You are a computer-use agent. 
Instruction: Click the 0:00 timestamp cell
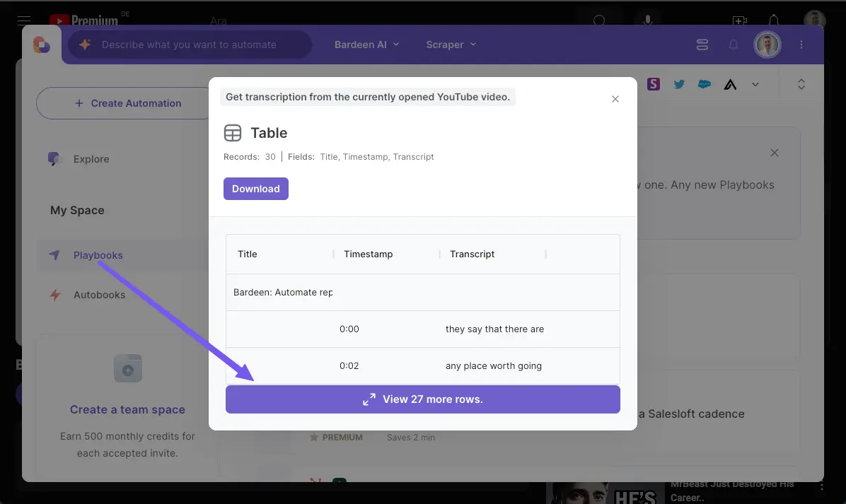click(x=349, y=329)
